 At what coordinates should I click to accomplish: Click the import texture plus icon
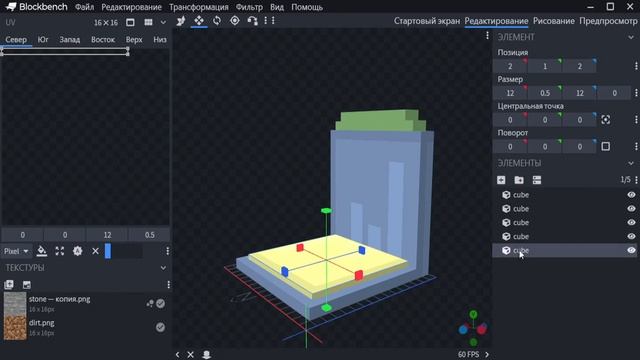[x=9, y=284]
